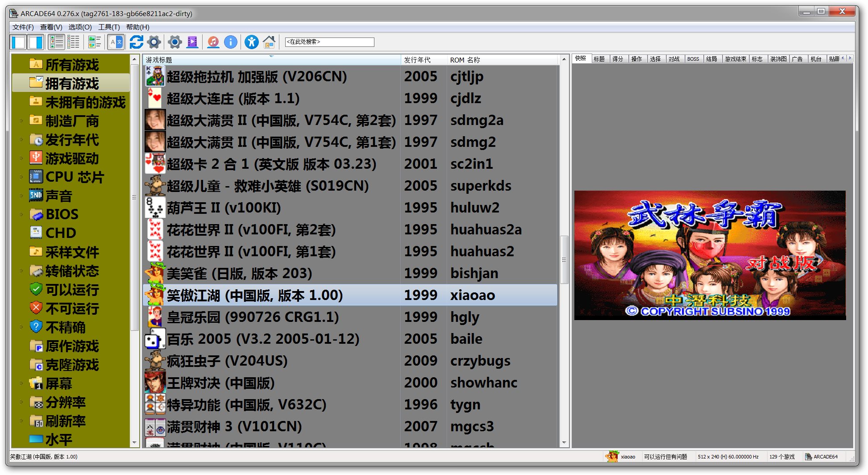Image resolution: width=868 pixels, height=475 pixels.
Task: Click the folder tree scrollbar thumb
Action: tap(134, 197)
